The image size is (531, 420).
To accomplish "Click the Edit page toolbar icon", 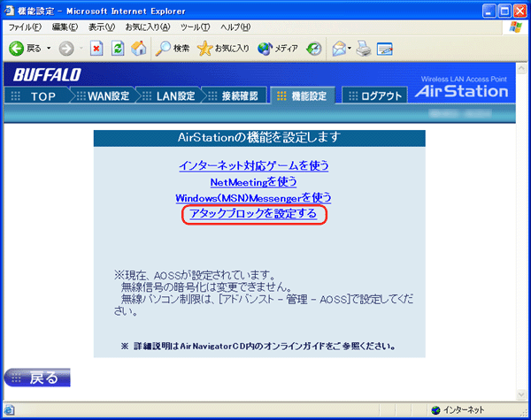I will point(385,49).
